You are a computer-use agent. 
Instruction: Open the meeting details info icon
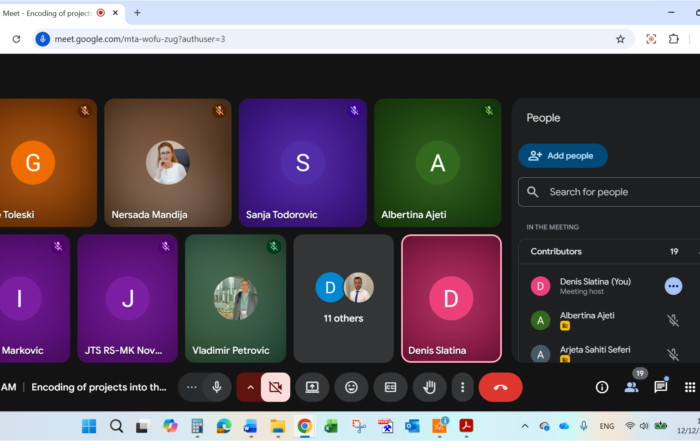602,387
